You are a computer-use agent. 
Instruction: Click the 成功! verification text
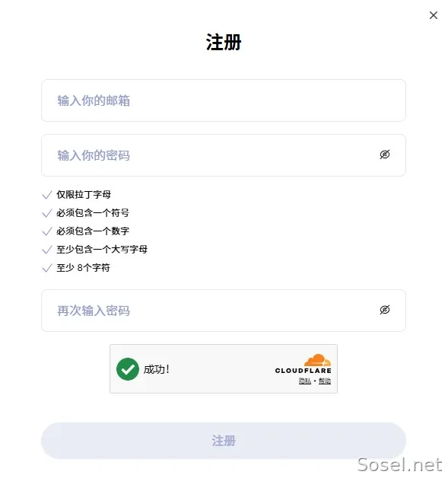tap(156, 369)
